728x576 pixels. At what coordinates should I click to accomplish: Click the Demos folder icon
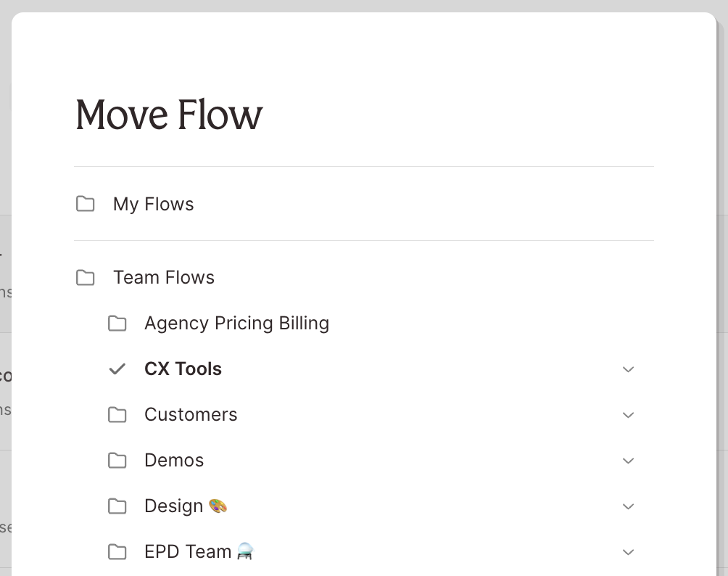pos(117,460)
